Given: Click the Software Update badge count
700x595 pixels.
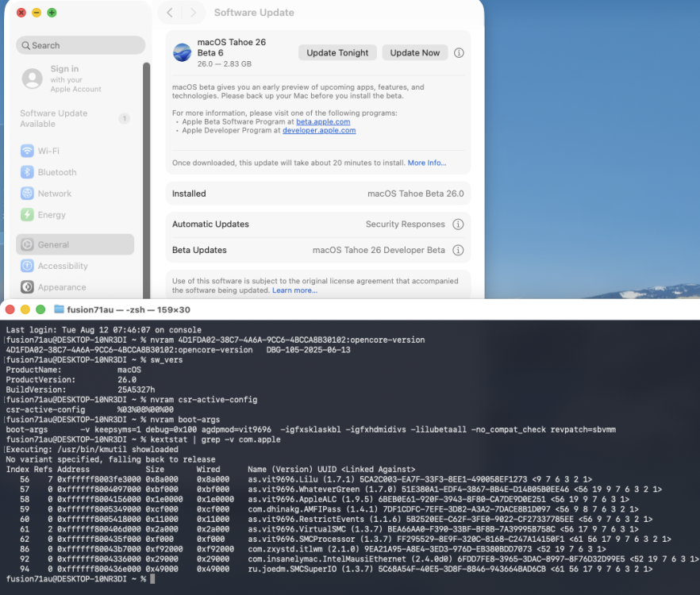Looking at the screenshot, I should [125, 118].
